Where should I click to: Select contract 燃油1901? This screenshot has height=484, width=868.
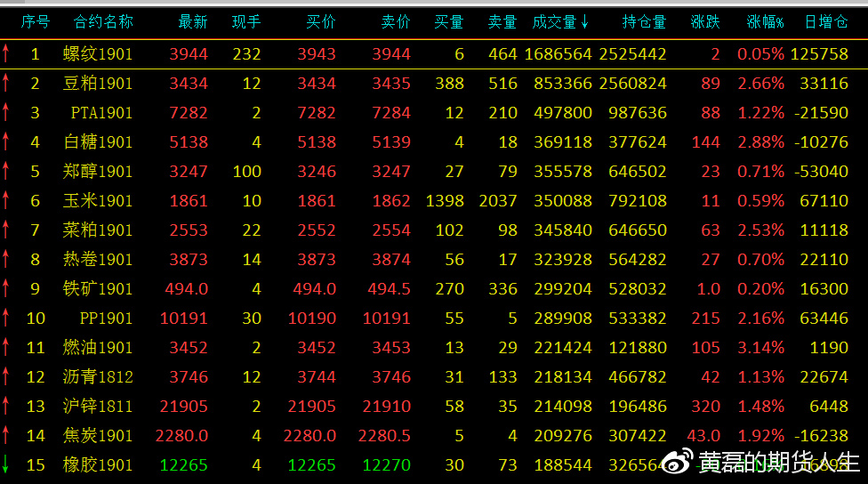[98, 348]
